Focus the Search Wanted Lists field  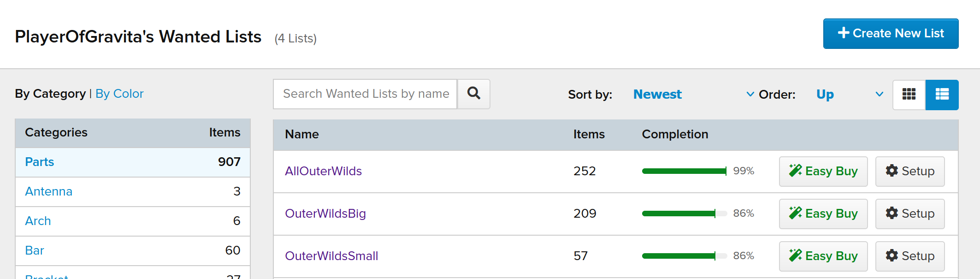(x=365, y=94)
